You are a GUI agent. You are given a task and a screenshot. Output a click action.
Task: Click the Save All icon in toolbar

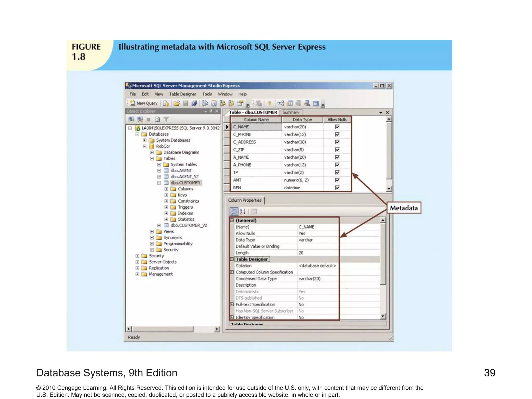click(194, 103)
